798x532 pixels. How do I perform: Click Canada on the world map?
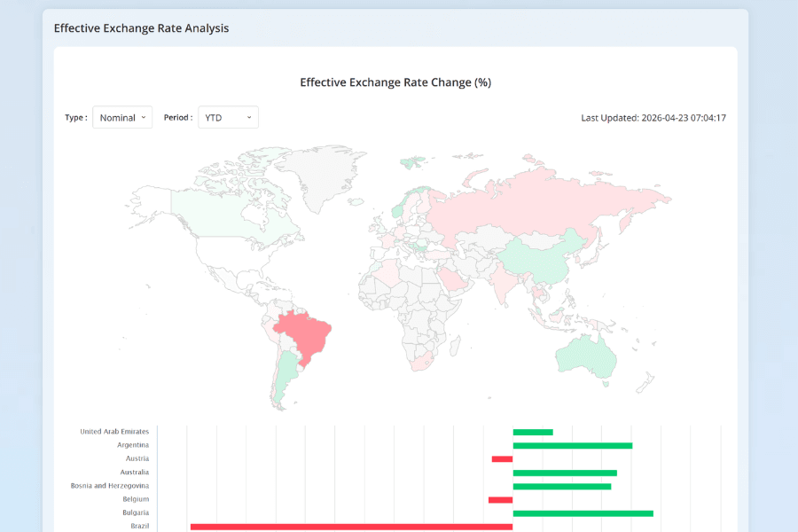click(x=219, y=214)
